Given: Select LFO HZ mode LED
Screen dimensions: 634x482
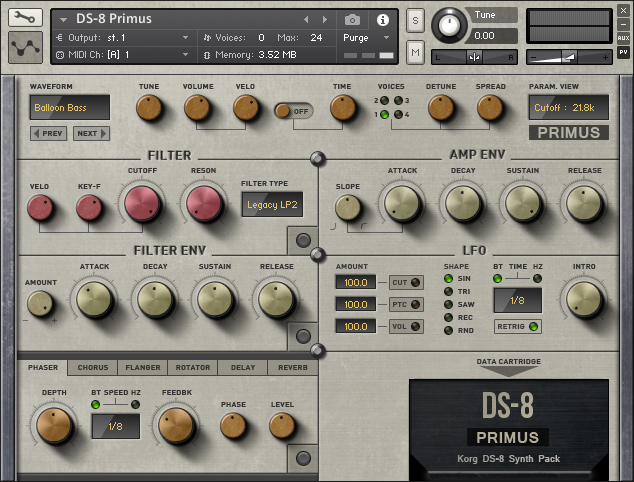Looking at the screenshot, I should coord(537,278).
